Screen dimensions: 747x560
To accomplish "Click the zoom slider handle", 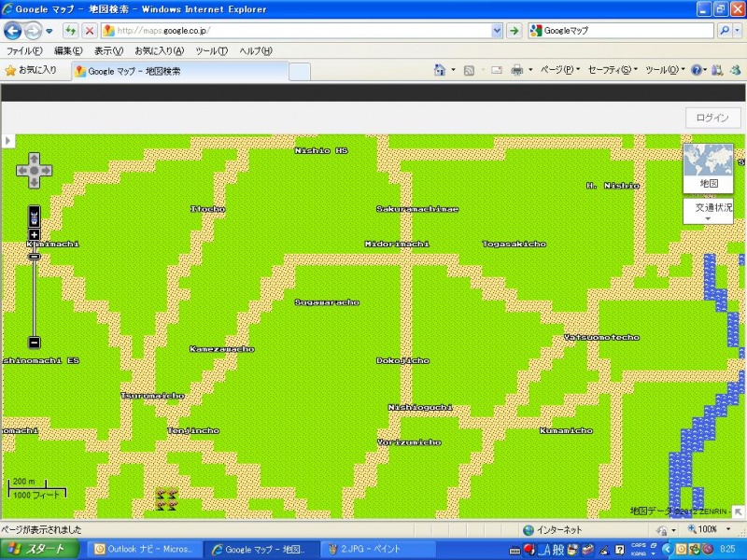I will [x=35, y=257].
